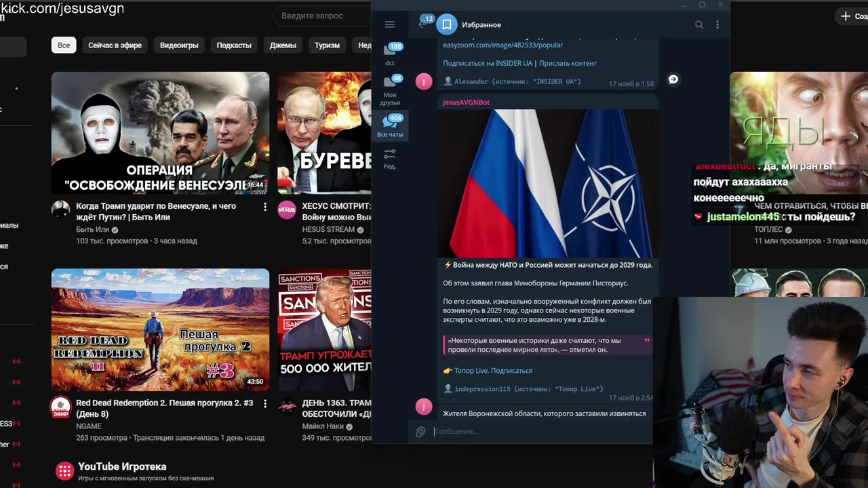The height and width of the screenshot is (488, 868).
Task: Open the Буревестник video thumbnail behind Telegram
Action: pyautogui.click(x=324, y=133)
